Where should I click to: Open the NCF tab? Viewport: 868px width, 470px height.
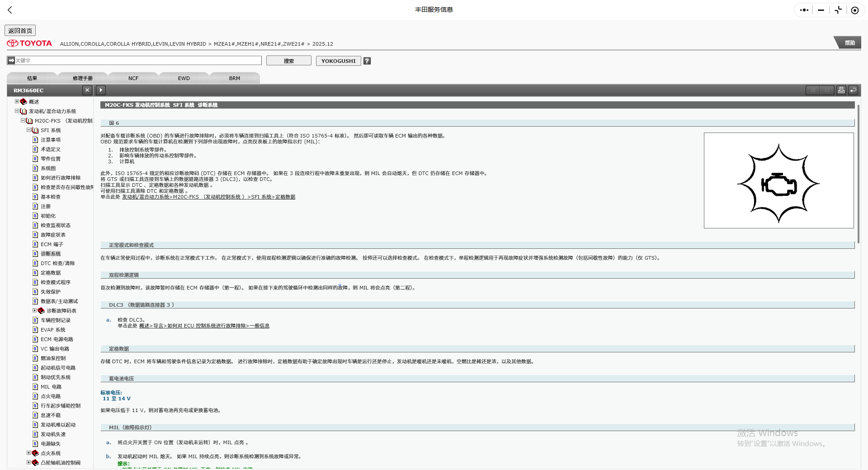tap(133, 78)
